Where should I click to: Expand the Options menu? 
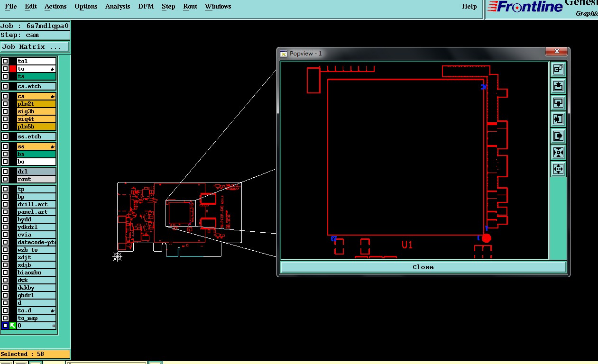(86, 6)
